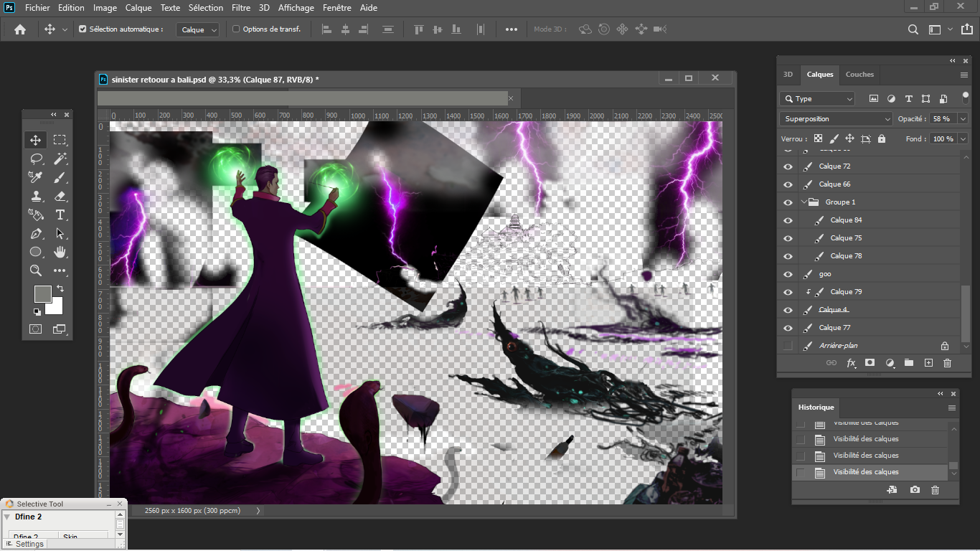The height and width of the screenshot is (551, 980).
Task: Switch to the Couches tab
Action: (859, 75)
